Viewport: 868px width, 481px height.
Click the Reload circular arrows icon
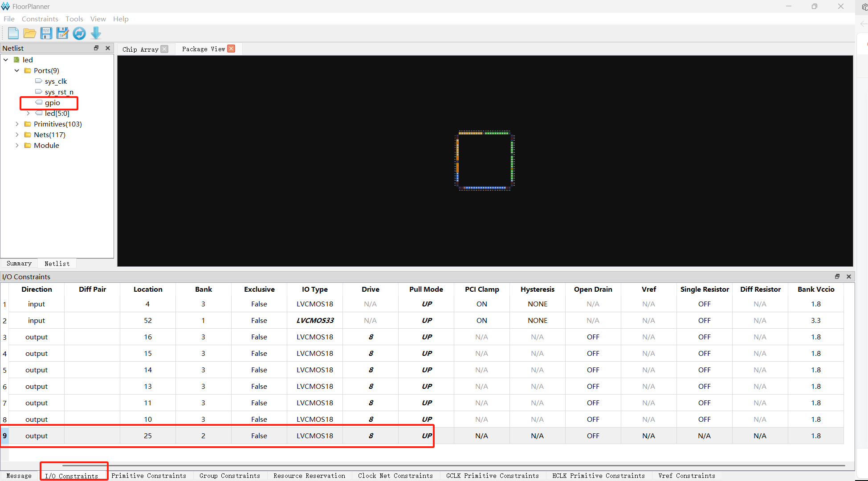pos(79,33)
